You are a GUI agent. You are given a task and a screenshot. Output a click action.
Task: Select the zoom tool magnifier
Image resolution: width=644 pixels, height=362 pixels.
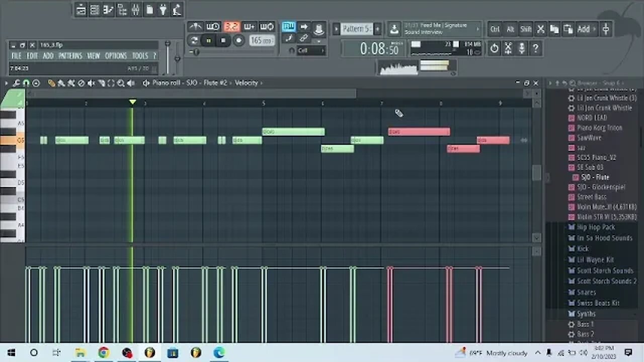[121, 83]
